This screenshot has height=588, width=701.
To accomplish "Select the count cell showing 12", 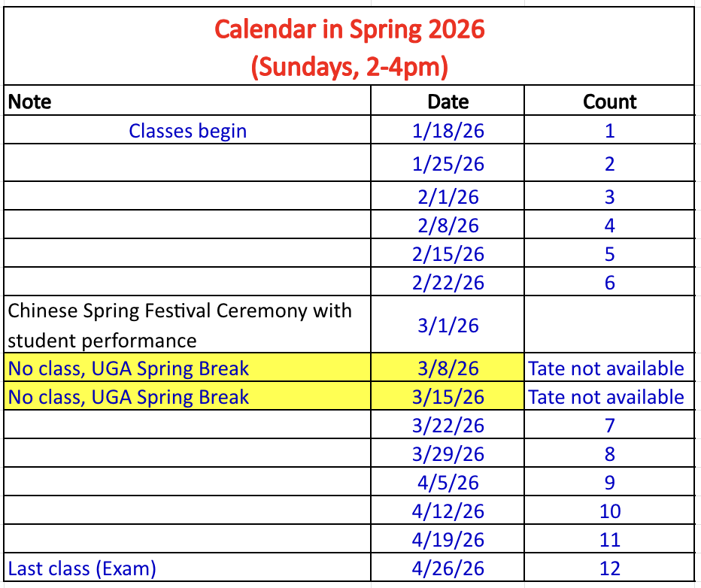I will [609, 568].
